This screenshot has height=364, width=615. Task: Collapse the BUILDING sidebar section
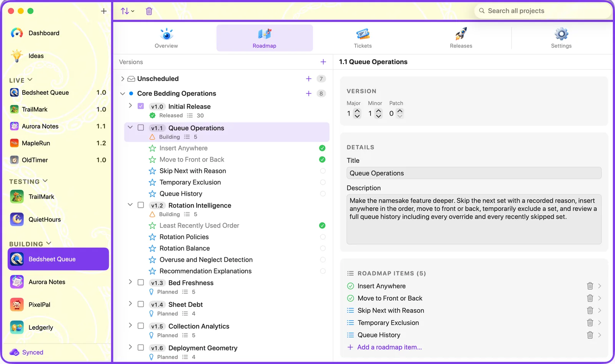pos(49,243)
